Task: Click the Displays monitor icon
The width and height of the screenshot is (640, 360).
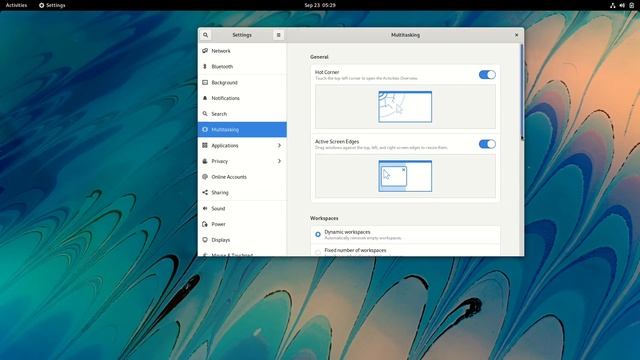Action: tap(205, 240)
